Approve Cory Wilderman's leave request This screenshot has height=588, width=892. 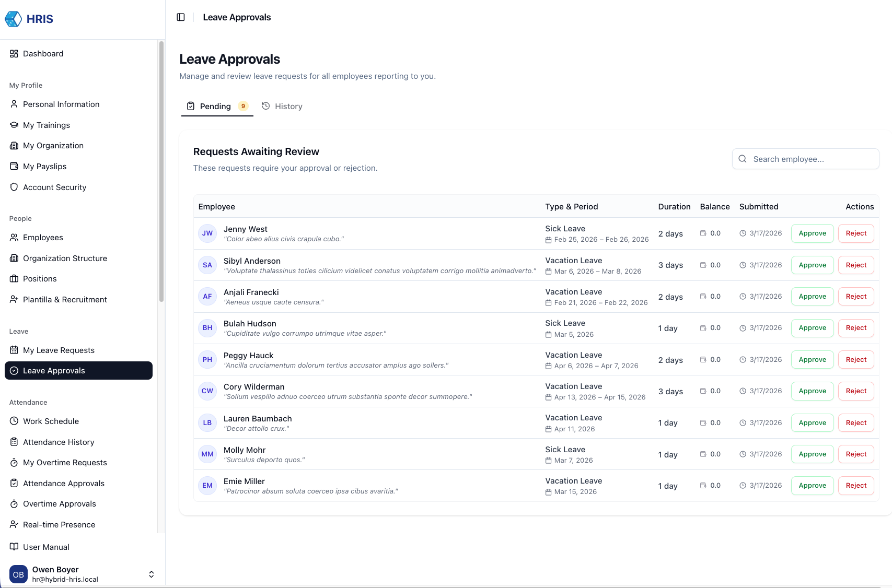pyautogui.click(x=812, y=391)
